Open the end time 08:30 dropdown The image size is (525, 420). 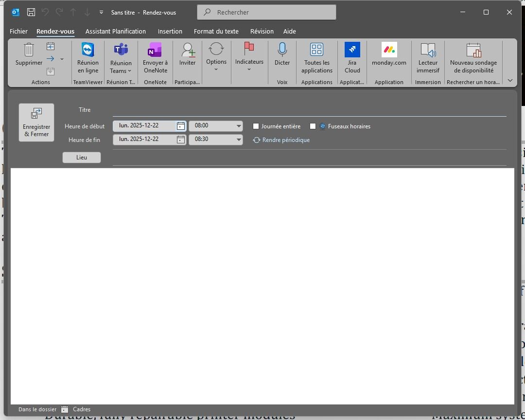[x=239, y=140]
